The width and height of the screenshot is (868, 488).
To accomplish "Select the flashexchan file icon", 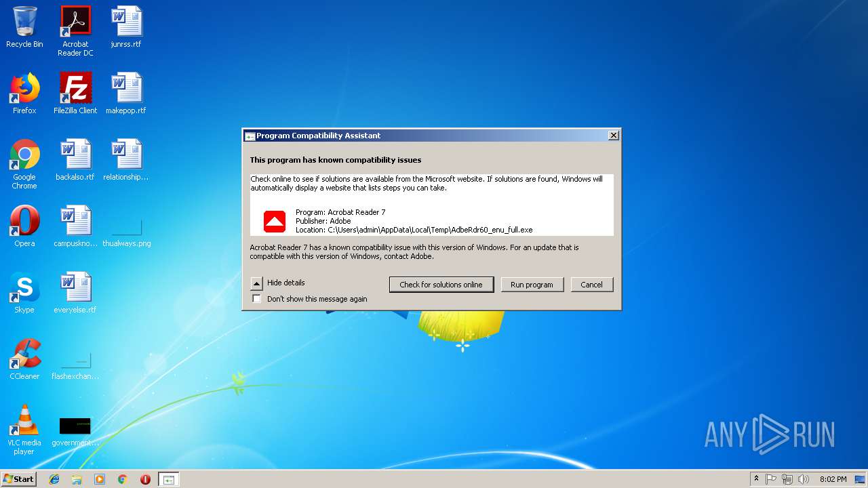I will [75, 367].
